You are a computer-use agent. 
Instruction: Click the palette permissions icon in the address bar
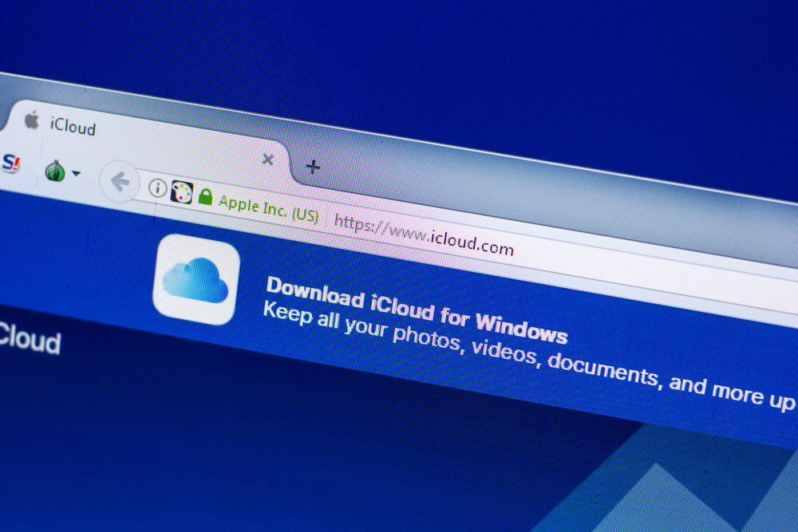point(182,192)
